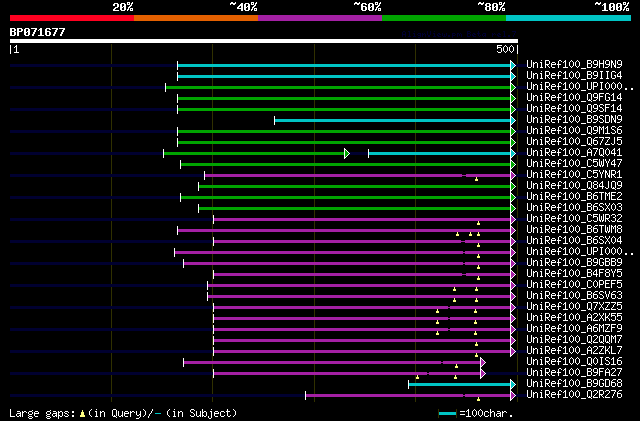
Task: Select the UniRef100_B6TME2 label
Action: (x=574, y=197)
